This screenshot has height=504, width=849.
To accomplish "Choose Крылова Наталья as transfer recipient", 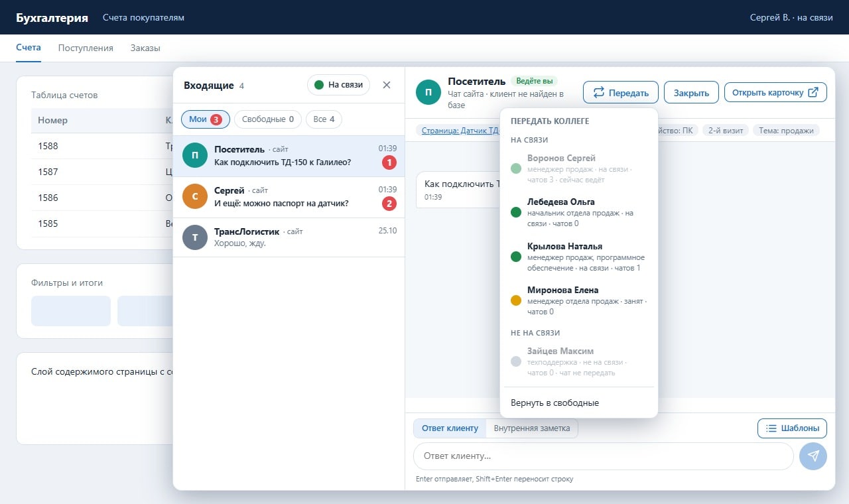I will [x=579, y=257].
